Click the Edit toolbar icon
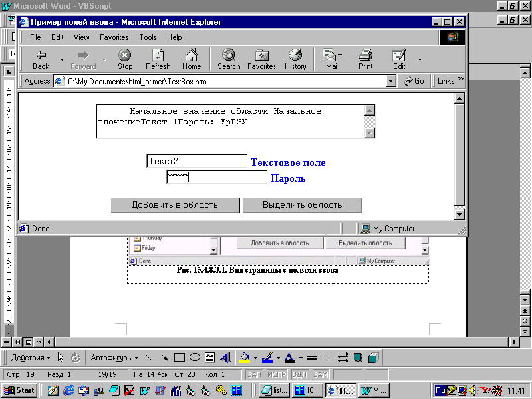The width and height of the screenshot is (532, 399). click(398, 59)
